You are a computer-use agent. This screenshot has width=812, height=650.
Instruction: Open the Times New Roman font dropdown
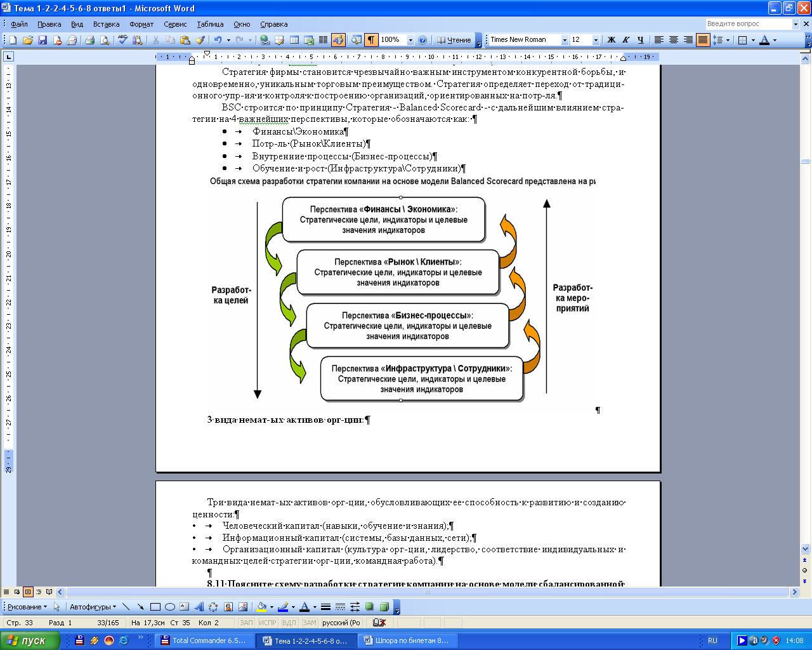[565, 40]
